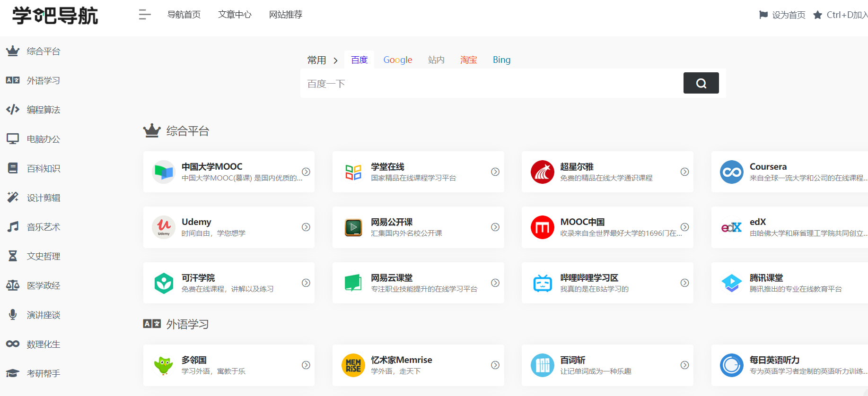The width and height of the screenshot is (868, 396).
Task: Open the 中国大学MOOC logo icon
Action: [164, 172]
